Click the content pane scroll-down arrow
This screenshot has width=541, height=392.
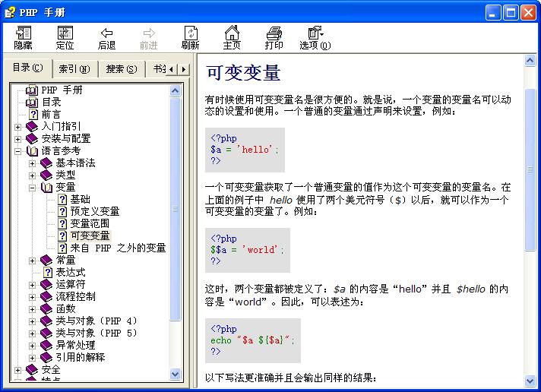(x=530, y=381)
